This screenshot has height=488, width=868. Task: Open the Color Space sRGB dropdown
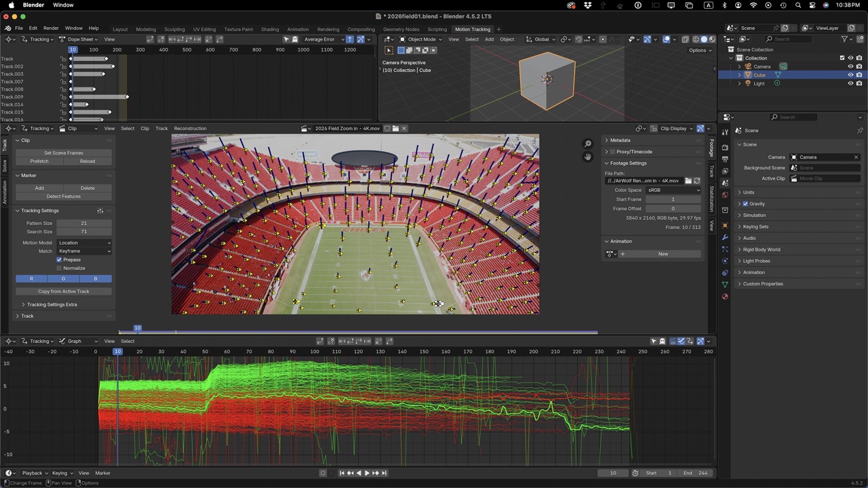(673, 190)
